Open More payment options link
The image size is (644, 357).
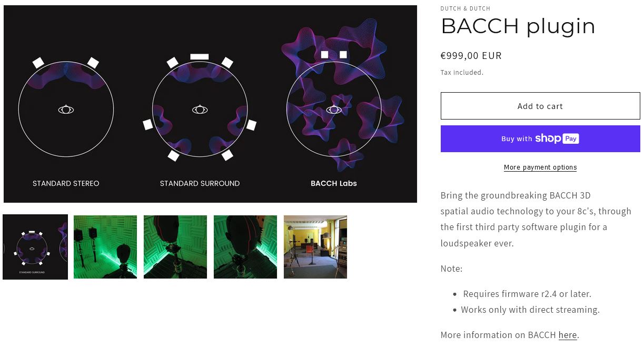(x=540, y=167)
